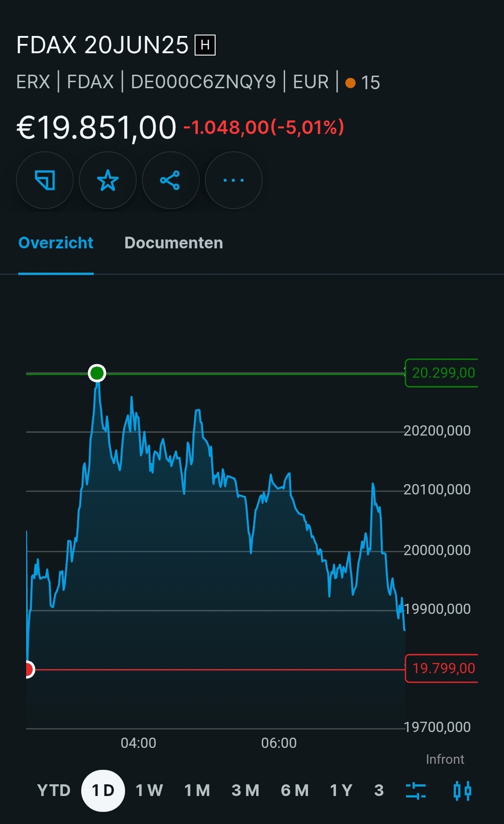Tap the EUR currency label
The width and height of the screenshot is (504, 824).
311,82
